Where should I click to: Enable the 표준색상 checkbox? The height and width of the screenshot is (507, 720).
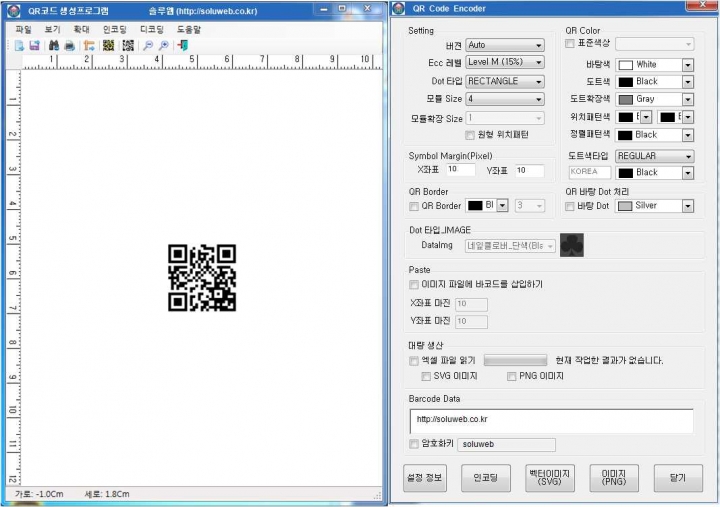[x=570, y=43]
